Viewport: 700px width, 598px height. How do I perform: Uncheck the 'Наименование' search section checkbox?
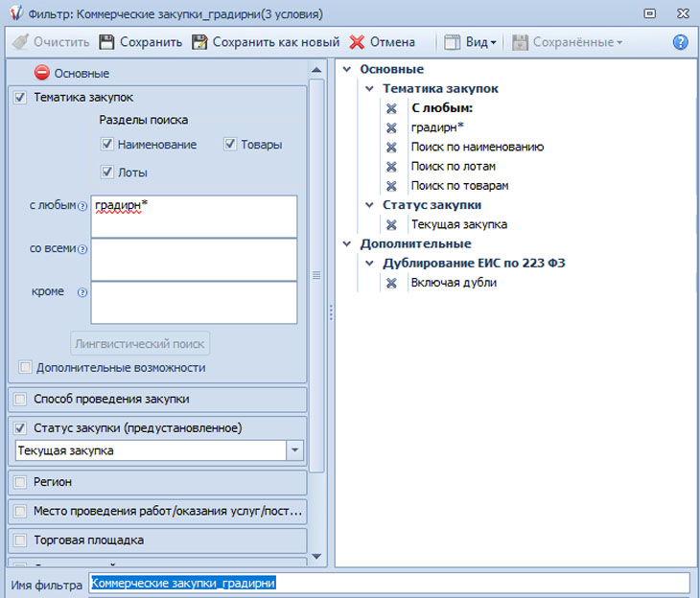(x=107, y=145)
